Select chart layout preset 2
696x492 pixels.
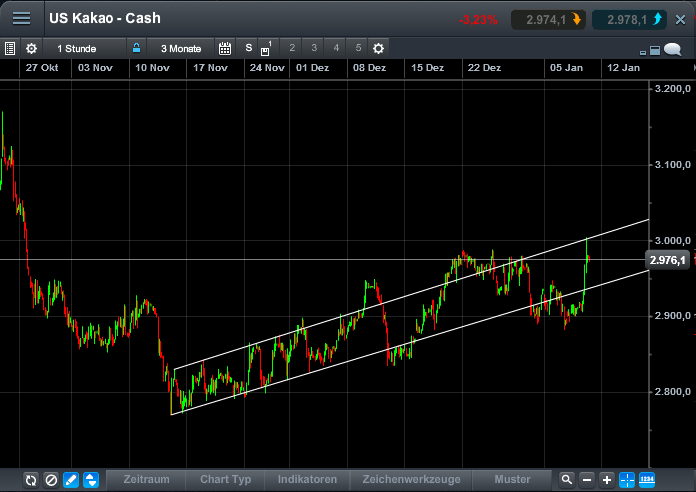(292, 48)
